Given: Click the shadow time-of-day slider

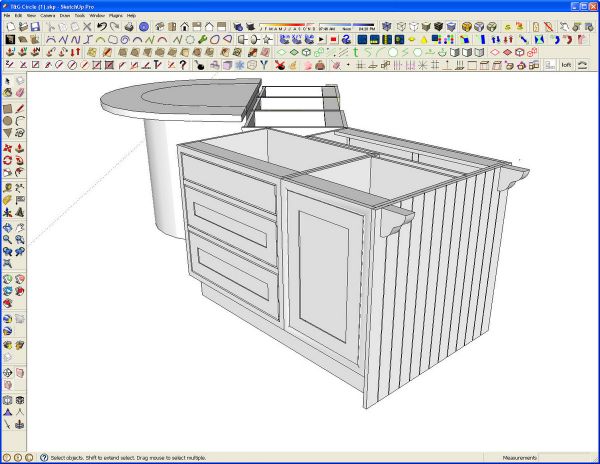Looking at the screenshot, I should [347, 26].
